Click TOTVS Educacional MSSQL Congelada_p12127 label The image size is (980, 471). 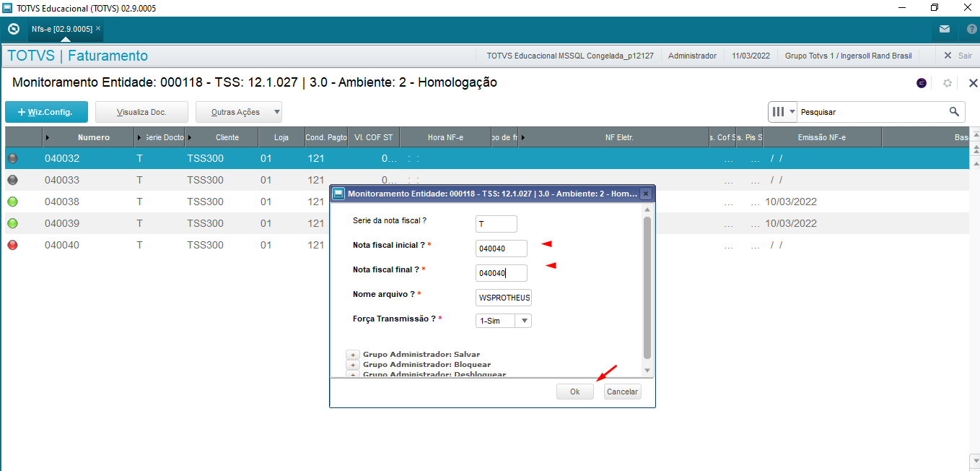coord(570,56)
